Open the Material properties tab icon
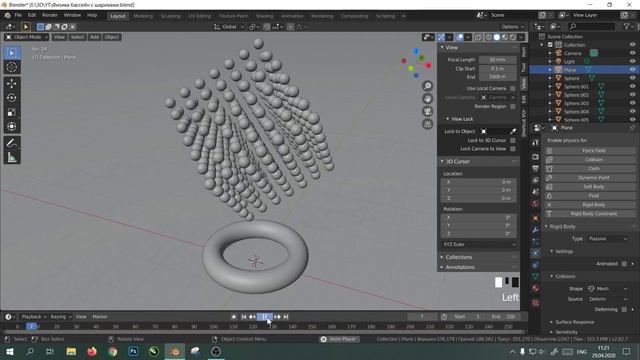This screenshot has height=360, width=640. click(x=536, y=288)
